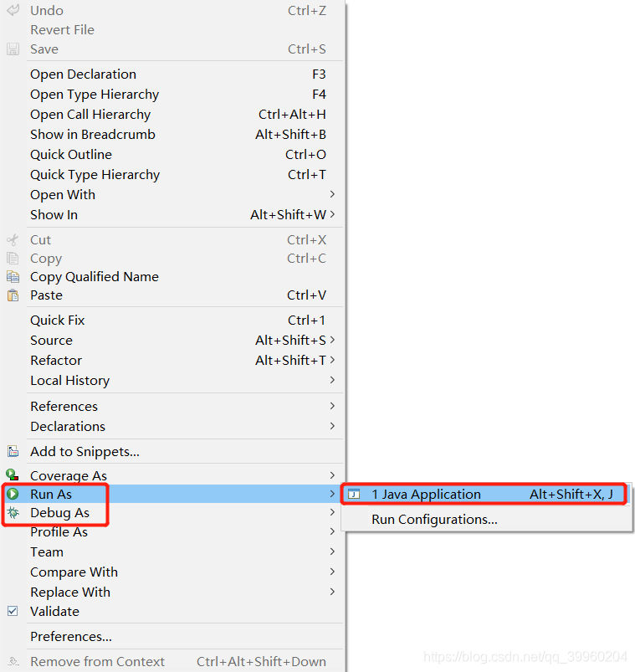Click the Undo arrow icon
This screenshot has width=635, height=672.
pos(13,10)
